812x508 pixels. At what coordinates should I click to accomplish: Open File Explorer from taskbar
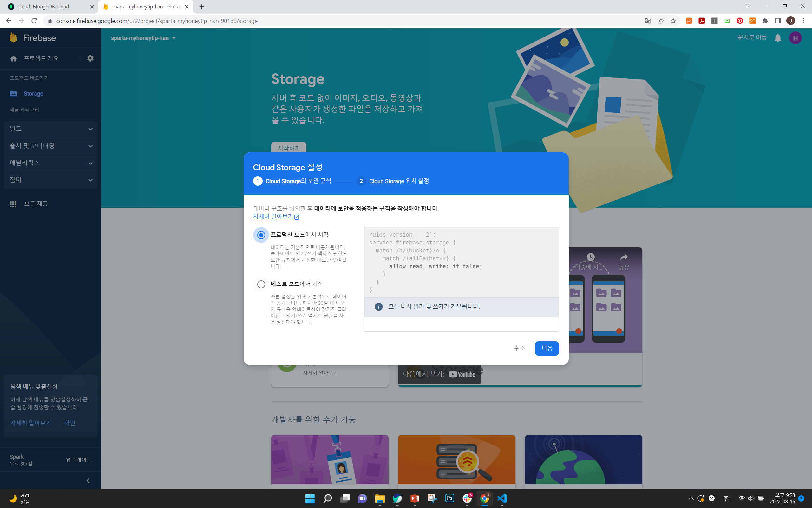click(380, 498)
